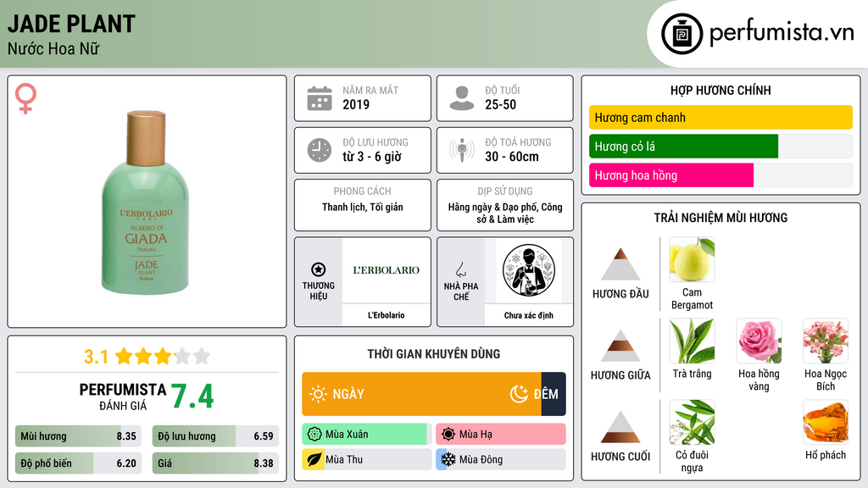Click the Độ phổ biến 6.20 rating bar
Image resolution: width=868 pixels, height=488 pixels.
tap(78, 463)
